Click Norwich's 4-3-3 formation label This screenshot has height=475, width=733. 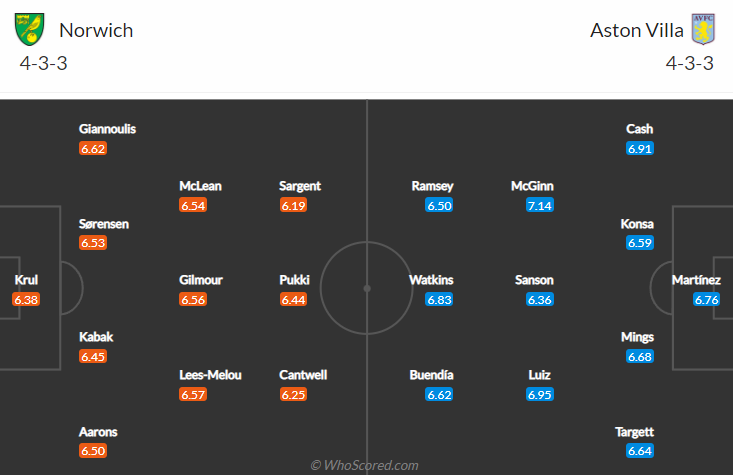tap(44, 64)
